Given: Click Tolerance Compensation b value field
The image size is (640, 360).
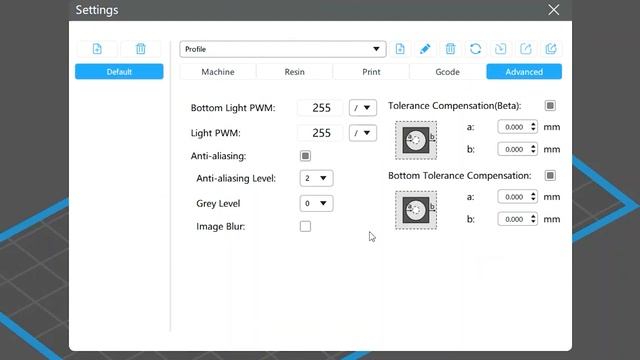Looking at the screenshot, I should click(x=514, y=149).
